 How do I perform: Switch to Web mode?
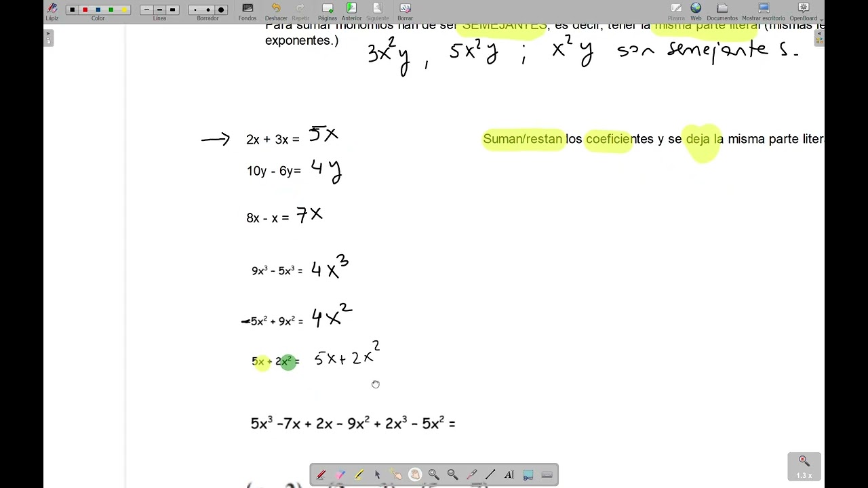pyautogui.click(x=696, y=11)
